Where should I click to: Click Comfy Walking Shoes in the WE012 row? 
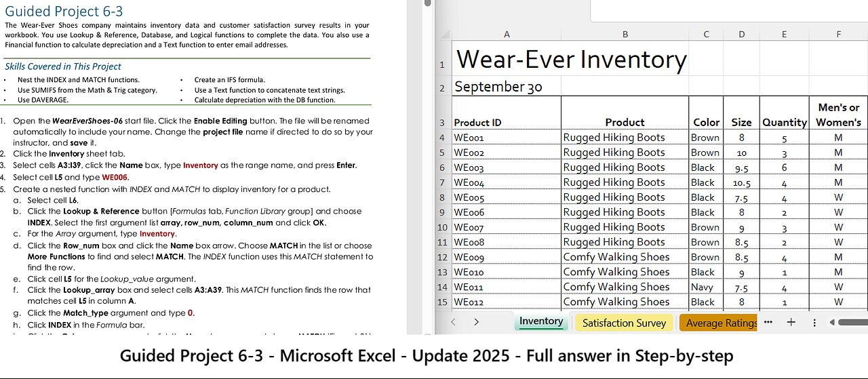click(x=625, y=302)
